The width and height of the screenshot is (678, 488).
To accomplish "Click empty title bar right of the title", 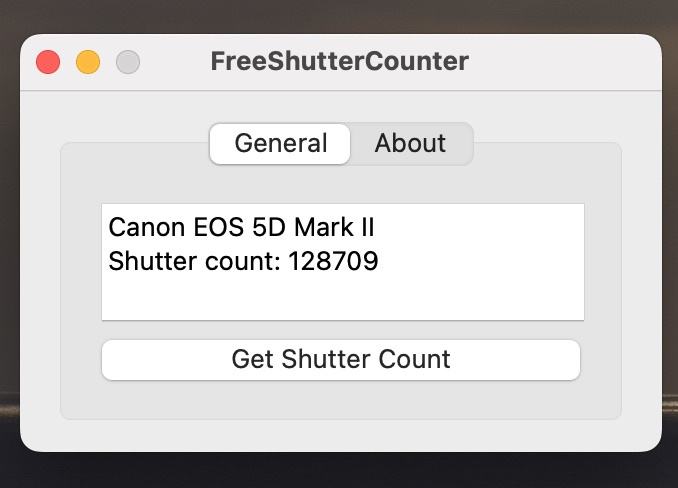I will point(560,61).
